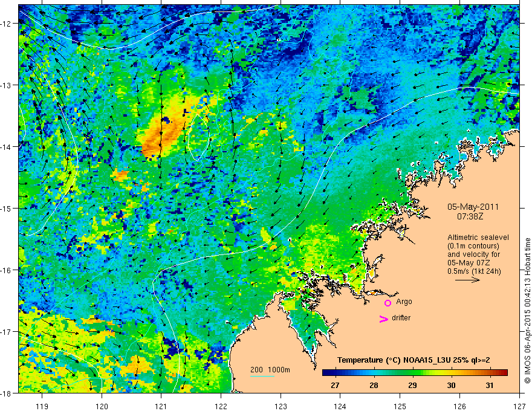Click the -17 latitude axis label
Screen dimensions: 532x411
[x=6, y=331]
